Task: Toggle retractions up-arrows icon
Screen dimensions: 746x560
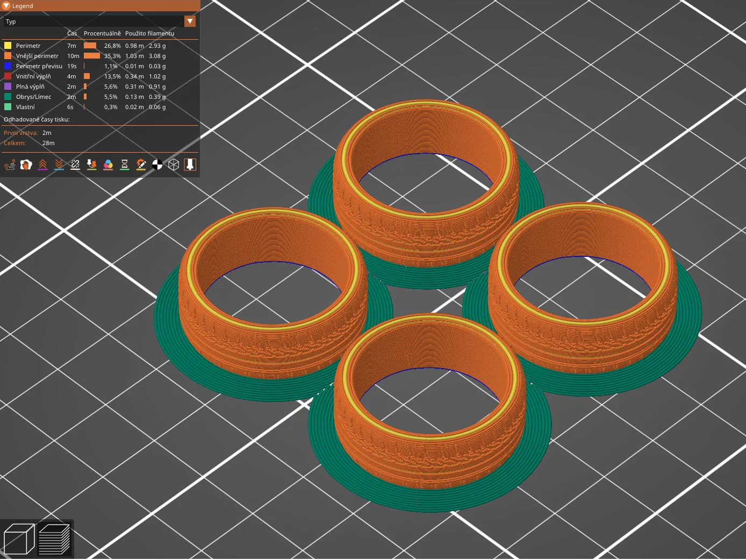Action: click(42, 165)
